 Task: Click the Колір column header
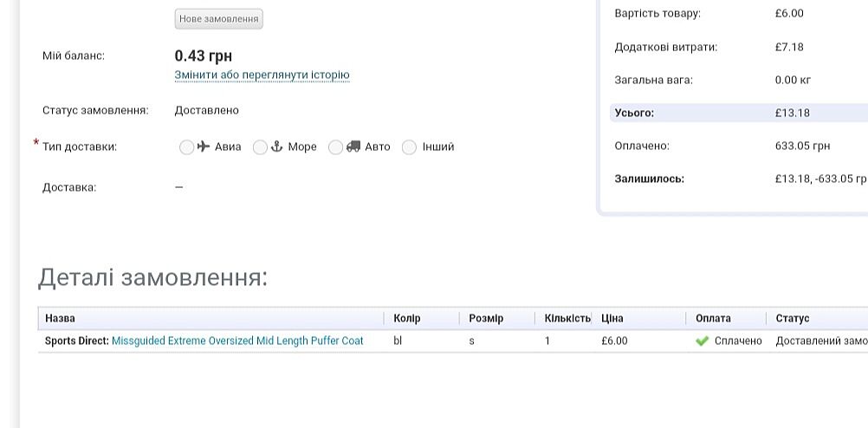406,319
